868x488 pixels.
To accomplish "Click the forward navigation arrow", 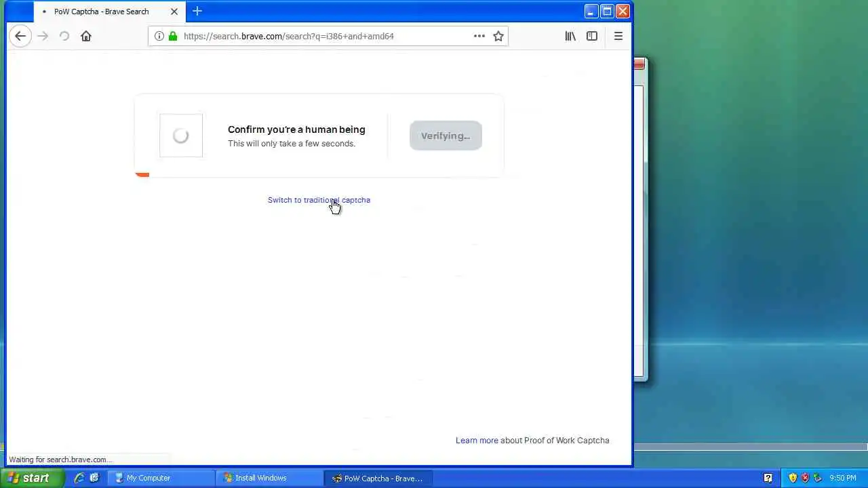I will [43, 36].
